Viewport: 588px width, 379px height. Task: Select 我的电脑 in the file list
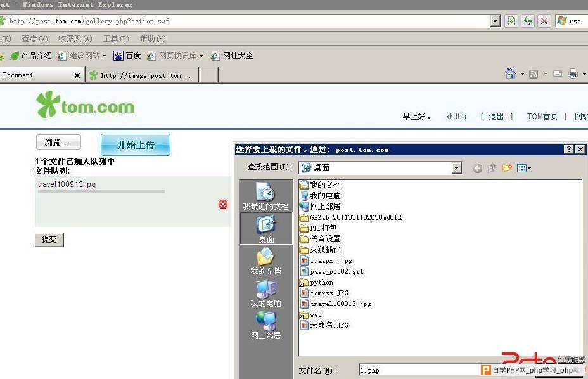click(321, 195)
